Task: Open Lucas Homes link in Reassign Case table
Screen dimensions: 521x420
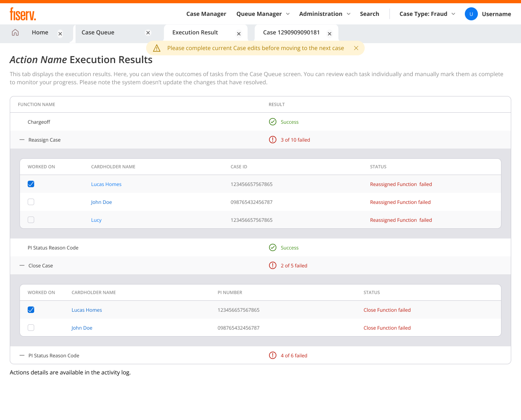Action: 106,184
